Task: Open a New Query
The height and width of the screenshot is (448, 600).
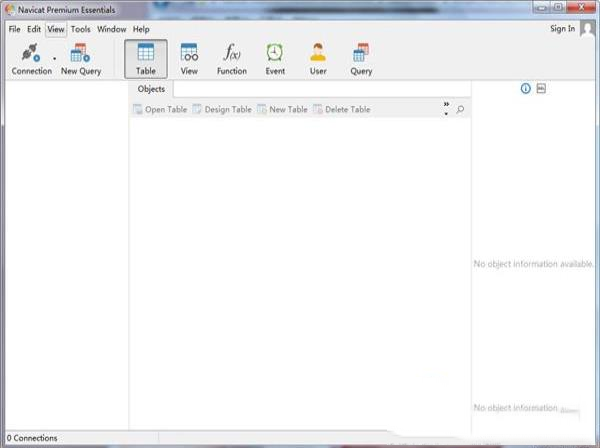Action: pyautogui.click(x=81, y=59)
